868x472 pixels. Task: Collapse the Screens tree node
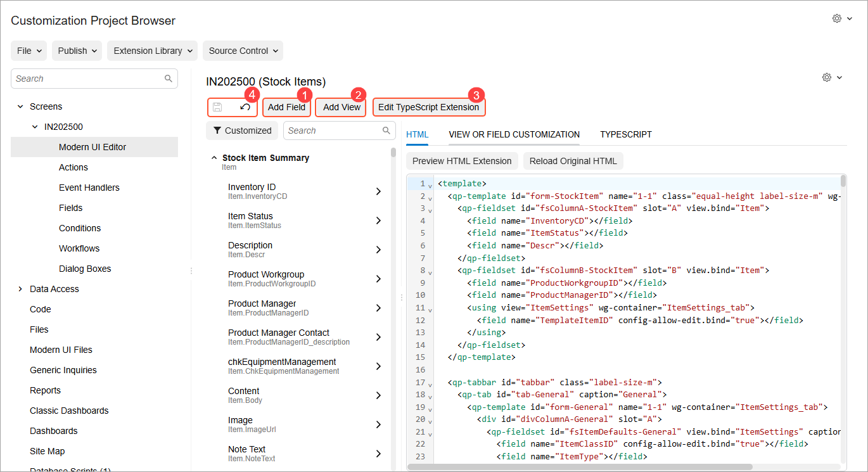(x=20, y=106)
